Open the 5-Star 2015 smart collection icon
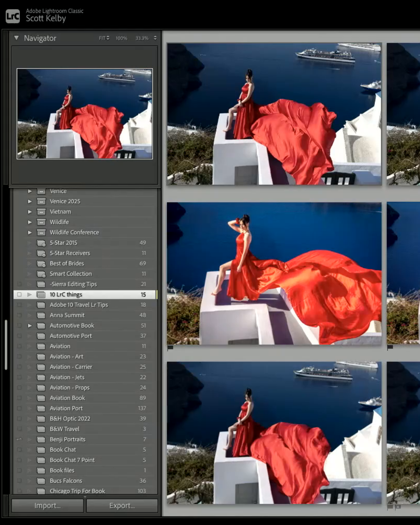The height and width of the screenshot is (525, 420). (41, 243)
